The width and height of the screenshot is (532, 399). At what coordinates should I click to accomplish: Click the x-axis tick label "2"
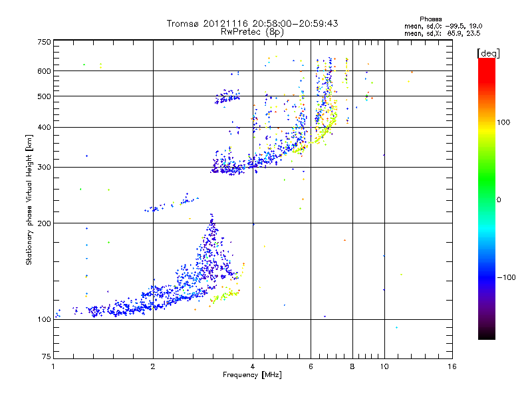[153, 366]
